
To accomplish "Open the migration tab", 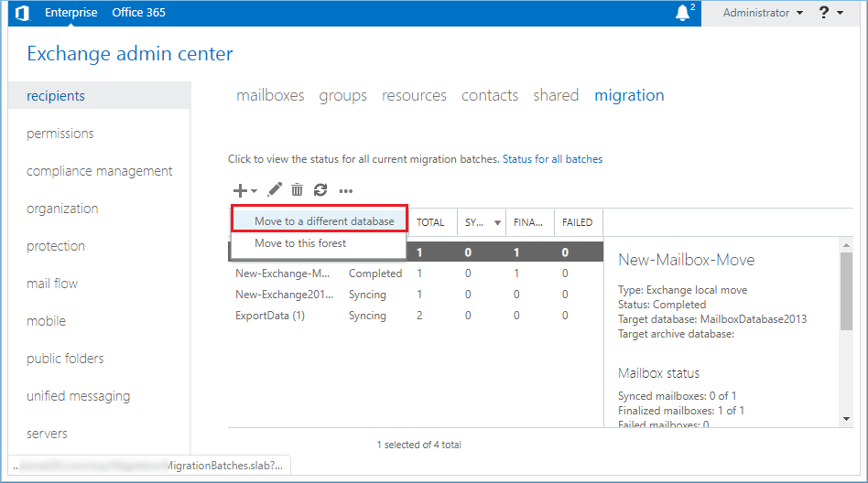I will [629, 95].
